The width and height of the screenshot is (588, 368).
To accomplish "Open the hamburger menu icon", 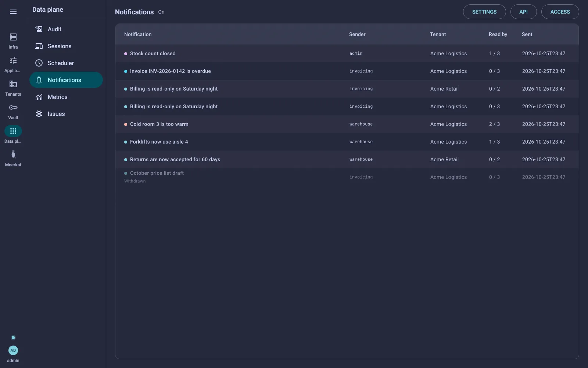I will point(13,12).
